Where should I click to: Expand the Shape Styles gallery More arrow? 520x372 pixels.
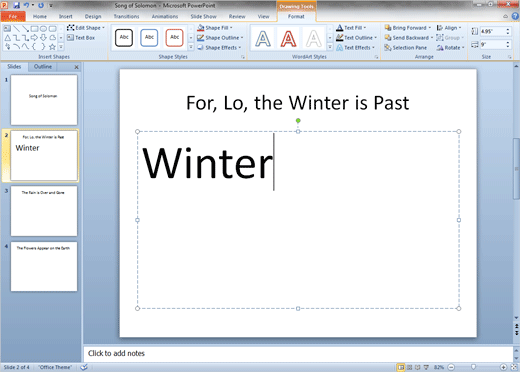(191, 47)
